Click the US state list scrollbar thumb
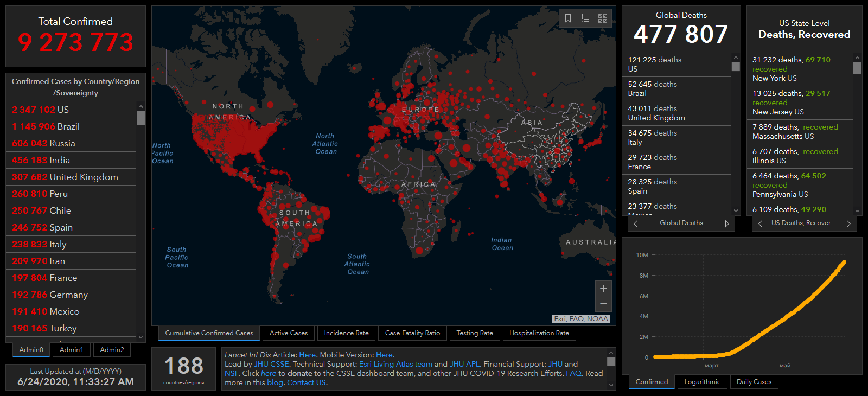 click(x=857, y=68)
